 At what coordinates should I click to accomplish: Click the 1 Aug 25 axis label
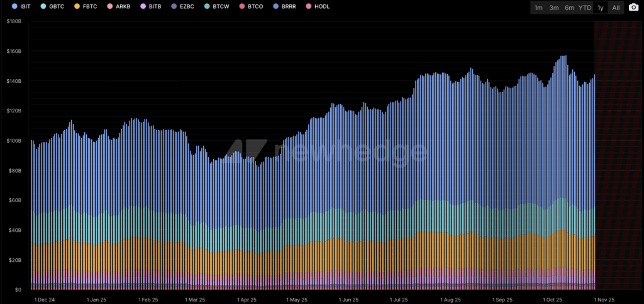tap(450, 300)
